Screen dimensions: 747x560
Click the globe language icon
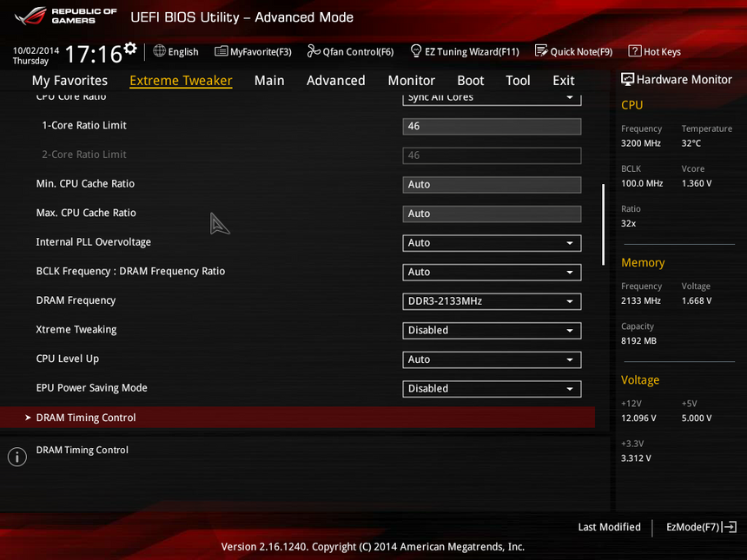coord(159,51)
